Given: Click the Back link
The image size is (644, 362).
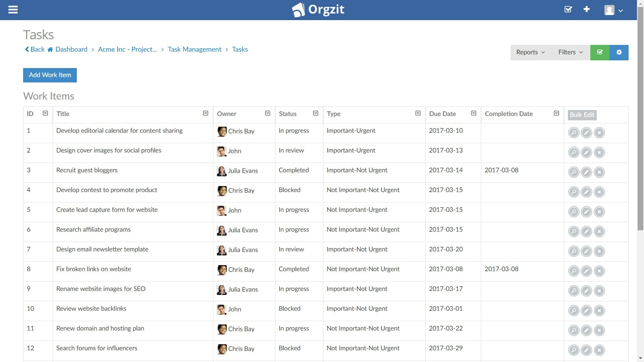Looking at the screenshot, I should pos(35,49).
